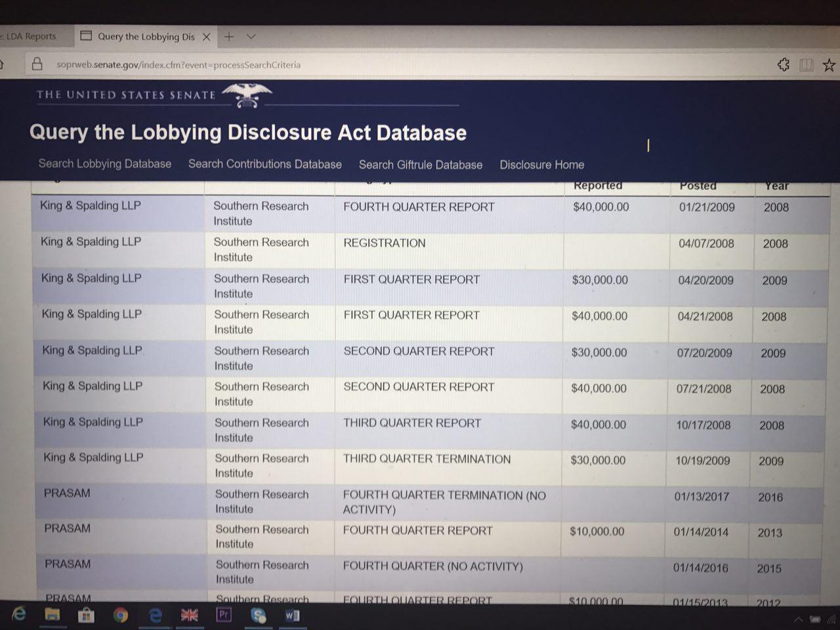Navigate to Disclosure Home
840x630 pixels.
pos(541,165)
